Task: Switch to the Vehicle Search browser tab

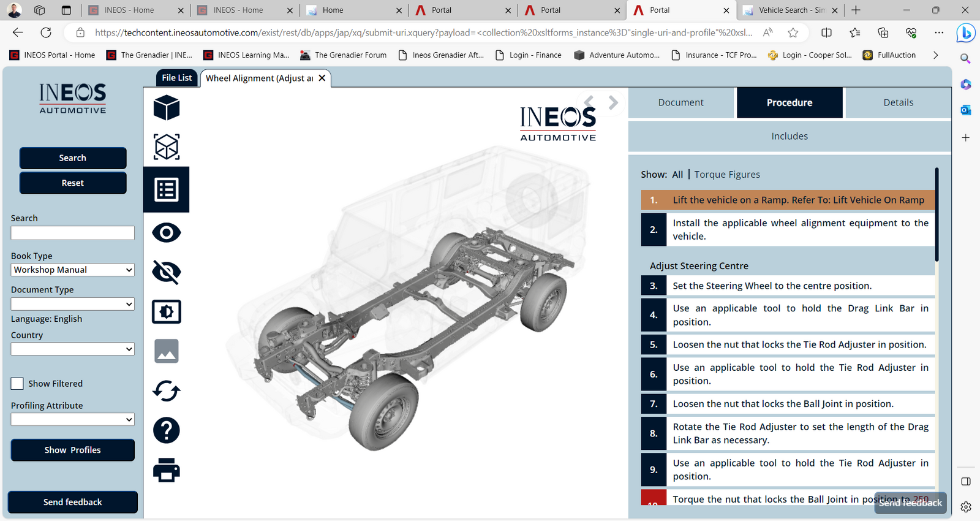Action: 790,10
